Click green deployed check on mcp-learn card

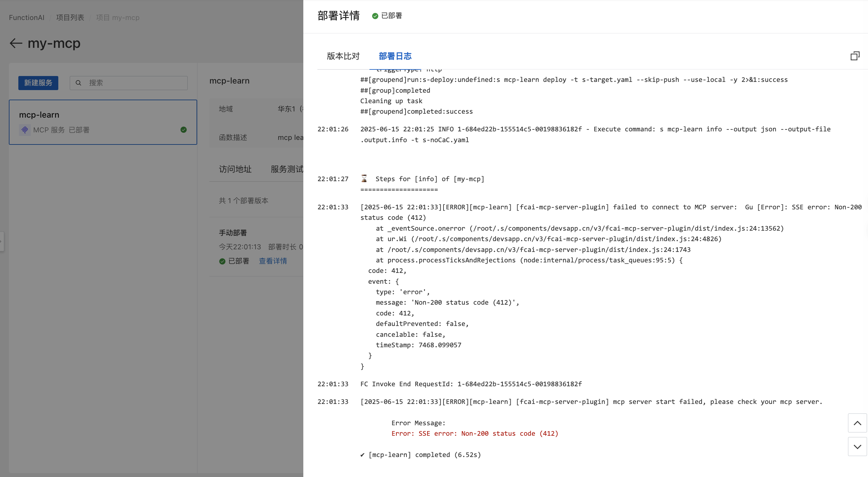183,130
